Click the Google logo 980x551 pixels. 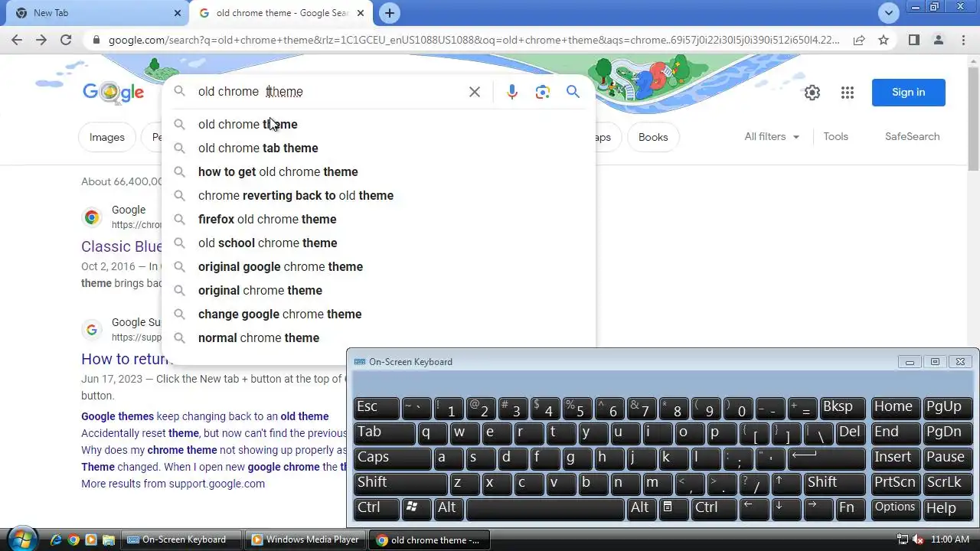click(x=113, y=93)
